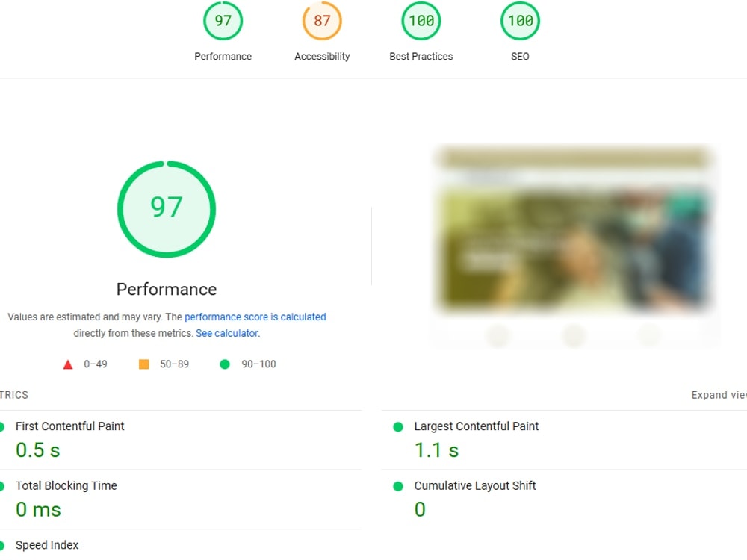The image size is (747, 560).
Task: Jump to the Best Practices category label
Action: pos(421,56)
